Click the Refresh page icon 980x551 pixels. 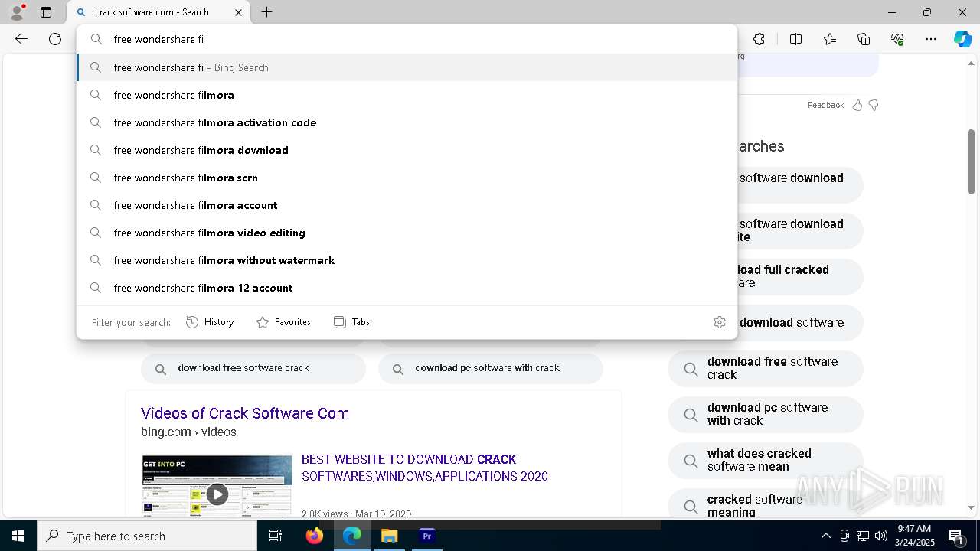55,39
